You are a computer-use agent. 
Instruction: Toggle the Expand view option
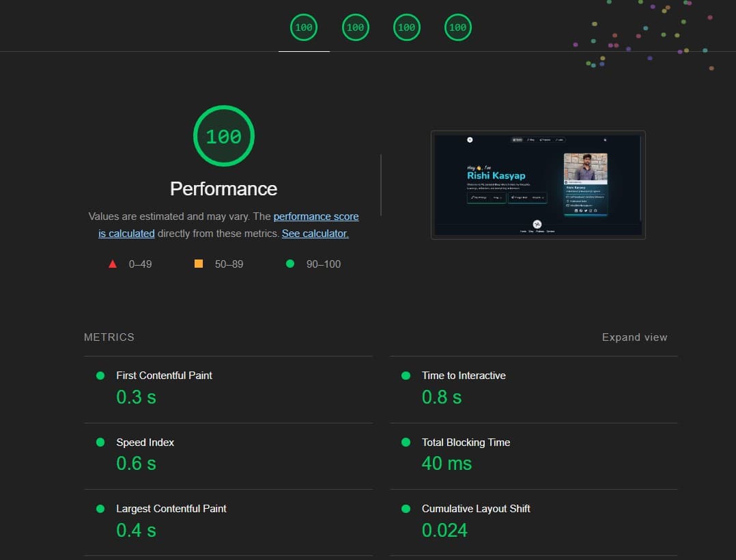pyautogui.click(x=634, y=337)
